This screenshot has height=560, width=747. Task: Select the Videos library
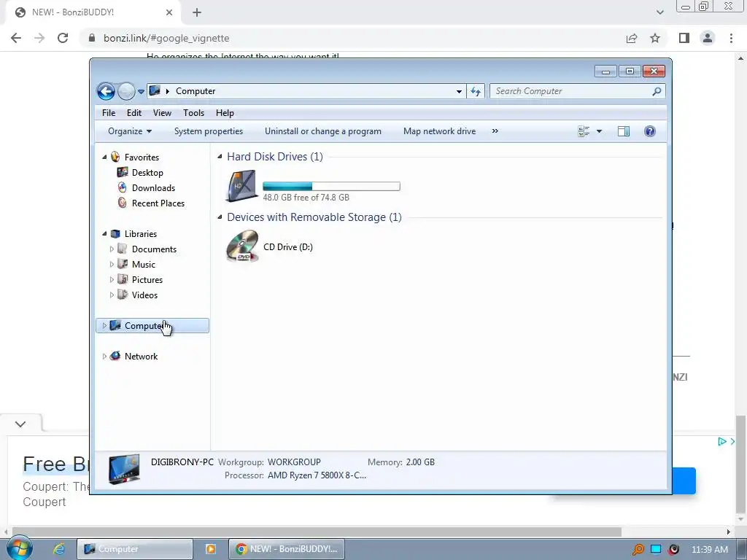(144, 295)
